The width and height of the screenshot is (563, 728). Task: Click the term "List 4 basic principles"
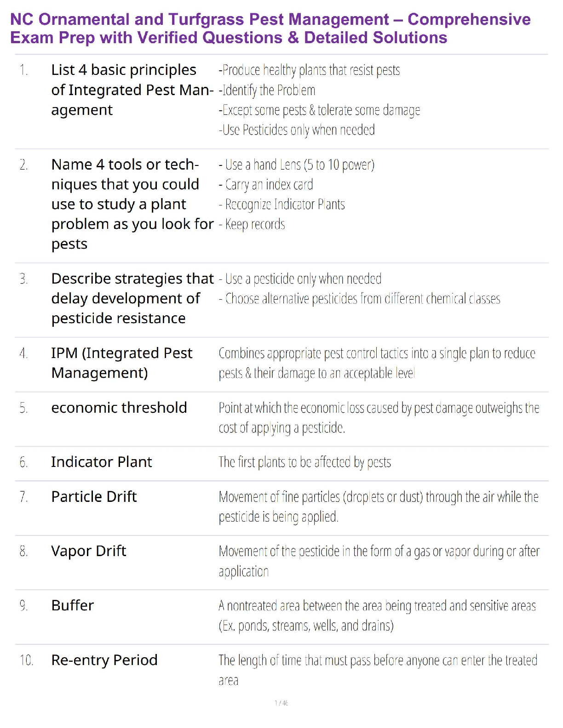point(124,70)
